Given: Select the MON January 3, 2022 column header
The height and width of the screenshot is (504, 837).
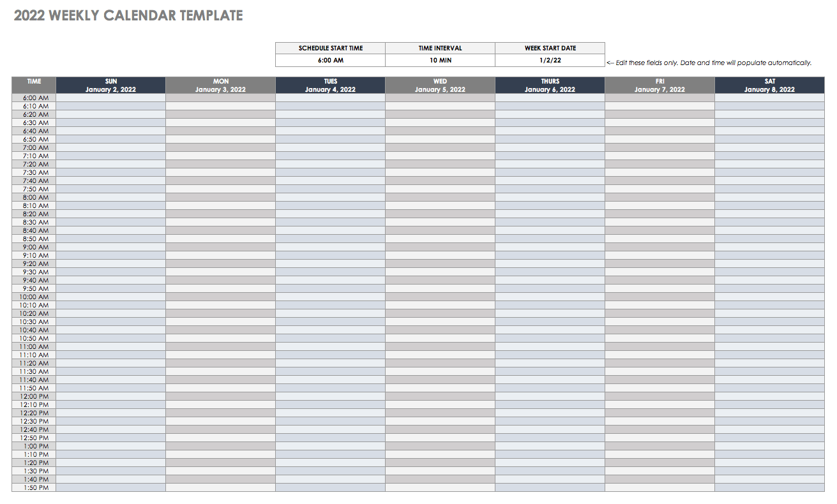Looking at the screenshot, I should coord(221,85).
